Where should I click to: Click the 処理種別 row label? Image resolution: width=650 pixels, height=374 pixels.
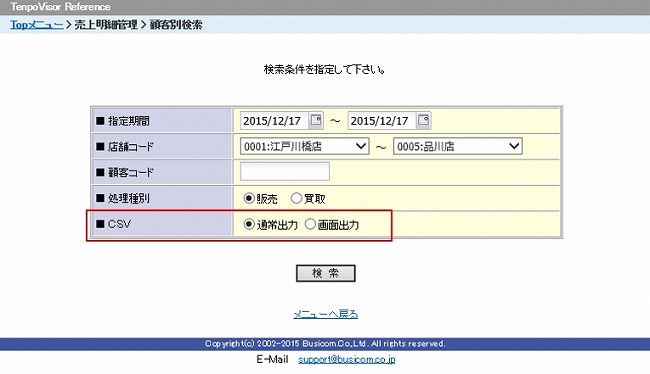click(128, 198)
